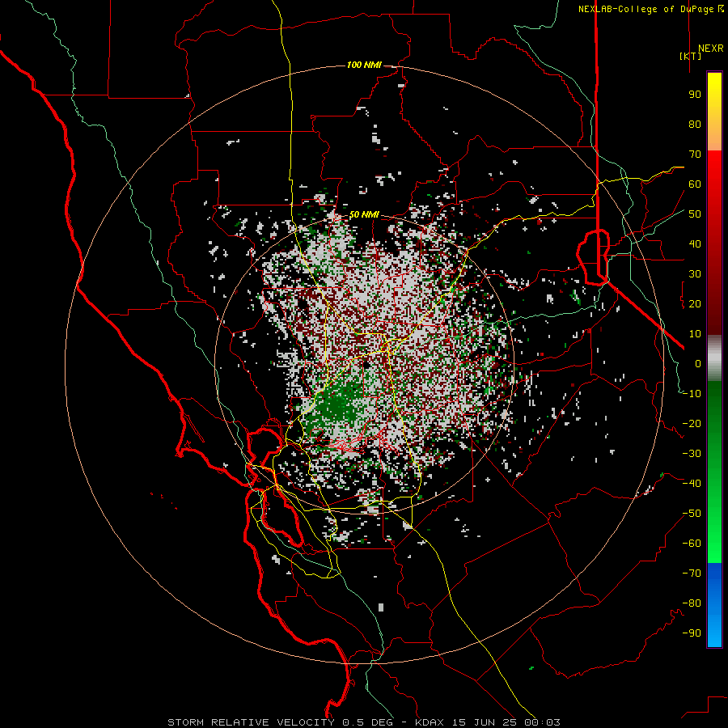Click the blue bottom segment of the color bar
The width and height of the screenshot is (728, 728).
point(714,605)
